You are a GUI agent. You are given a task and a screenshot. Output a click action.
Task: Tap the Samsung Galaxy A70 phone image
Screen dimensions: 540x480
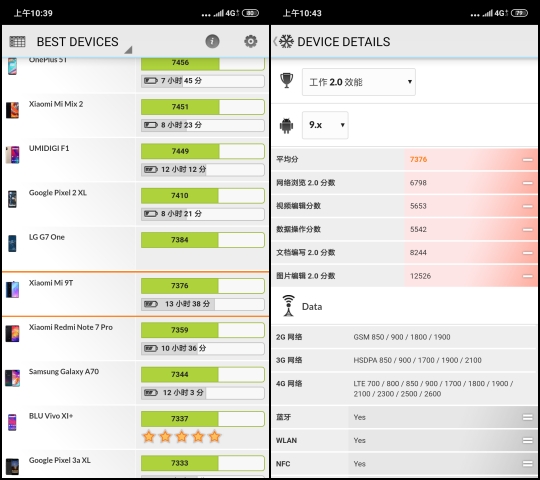12,378
